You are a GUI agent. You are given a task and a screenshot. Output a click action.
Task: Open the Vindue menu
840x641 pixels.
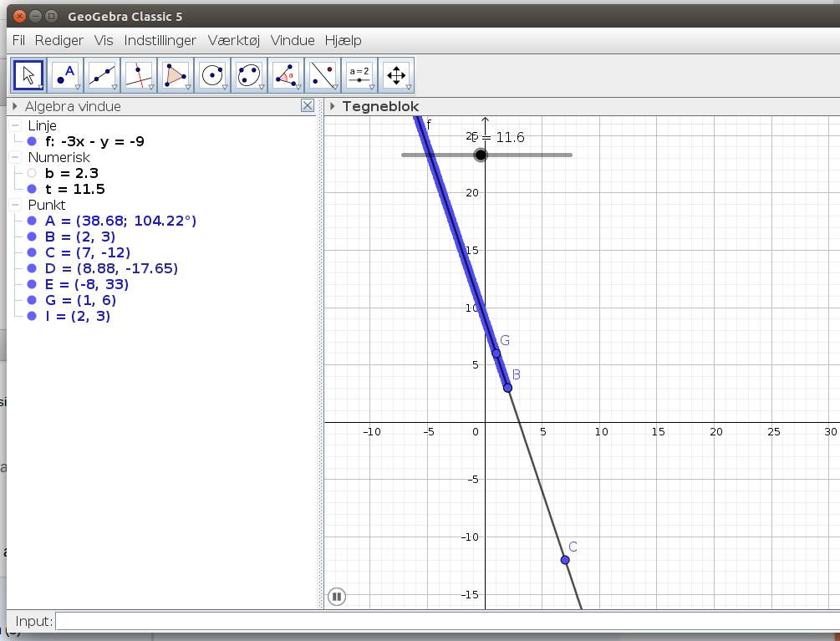293,41
